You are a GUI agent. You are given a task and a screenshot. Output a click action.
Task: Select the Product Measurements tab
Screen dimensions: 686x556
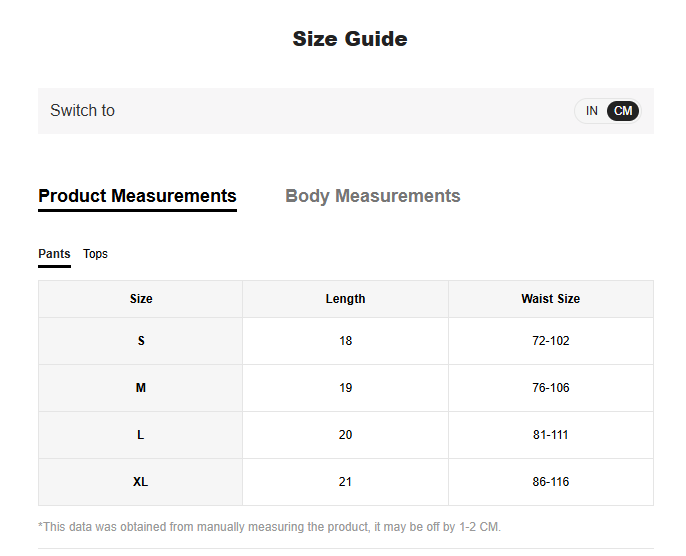point(137,196)
